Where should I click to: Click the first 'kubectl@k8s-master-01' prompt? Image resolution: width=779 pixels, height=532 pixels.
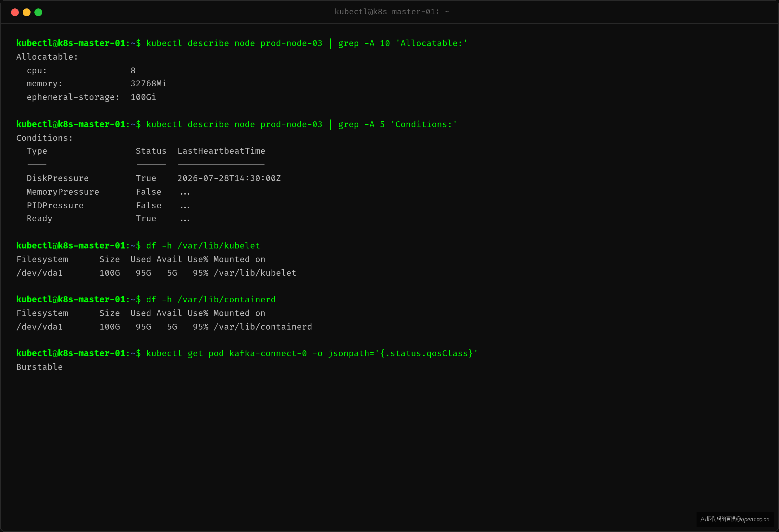(x=71, y=43)
